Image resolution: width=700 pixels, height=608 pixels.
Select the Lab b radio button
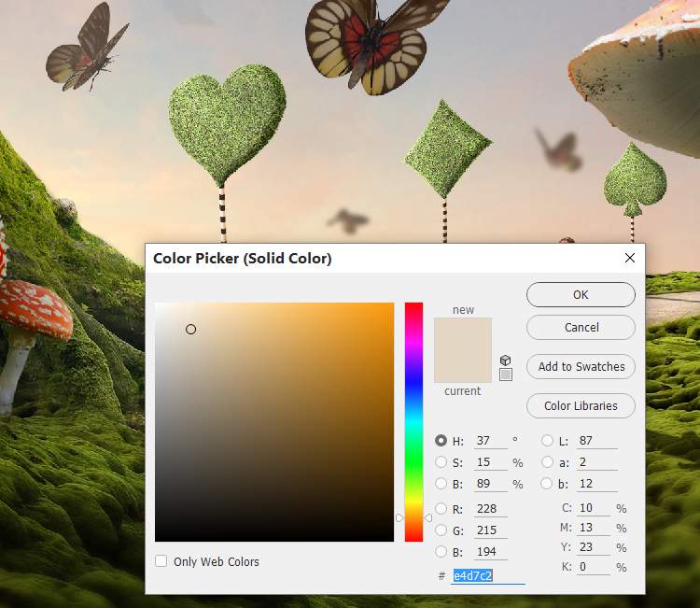tap(547, 484)
